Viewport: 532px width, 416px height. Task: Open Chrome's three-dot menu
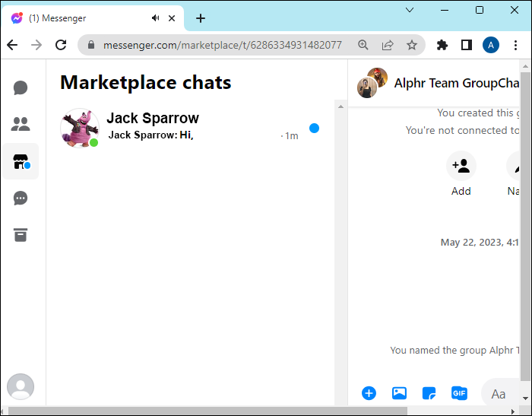point(515,45)
